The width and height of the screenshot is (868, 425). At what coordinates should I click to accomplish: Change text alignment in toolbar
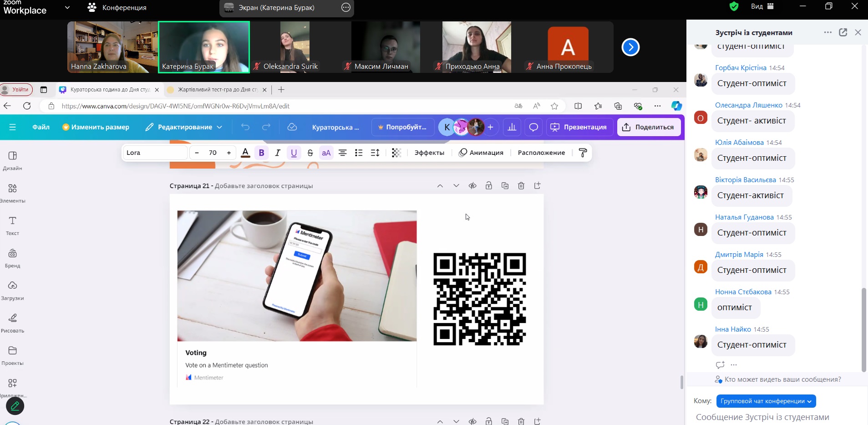pyautogui.click(x=343, y=153)
